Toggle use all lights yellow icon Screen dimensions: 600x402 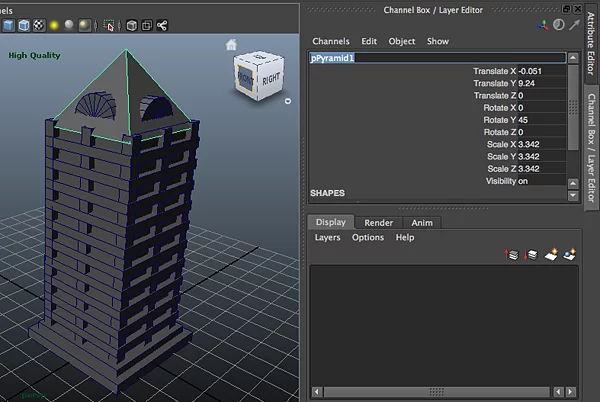pos(54,26)
